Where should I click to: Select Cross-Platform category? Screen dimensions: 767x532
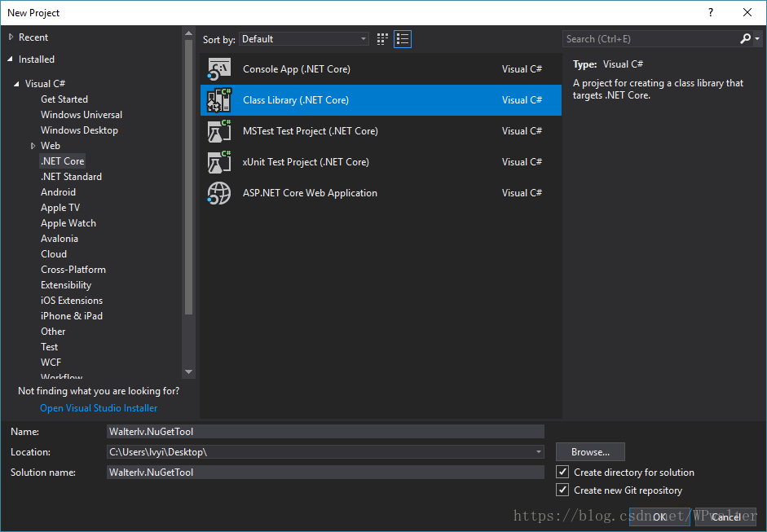pyautogui.click(x=73, y=270)
